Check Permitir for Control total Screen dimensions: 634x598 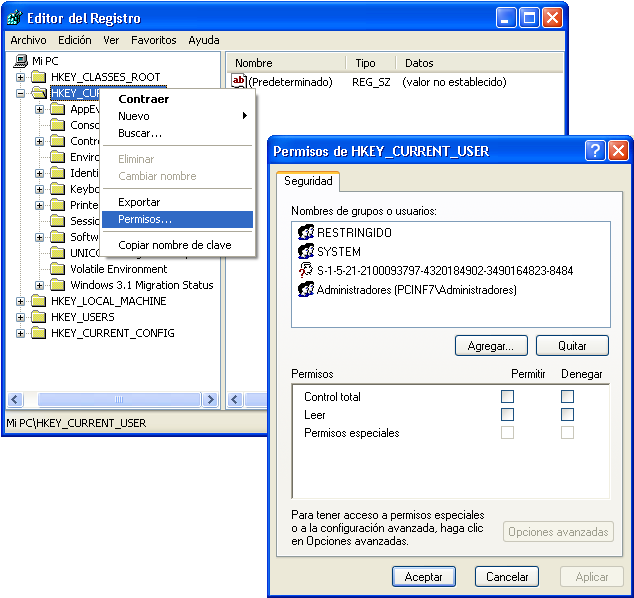click(507, 396)
